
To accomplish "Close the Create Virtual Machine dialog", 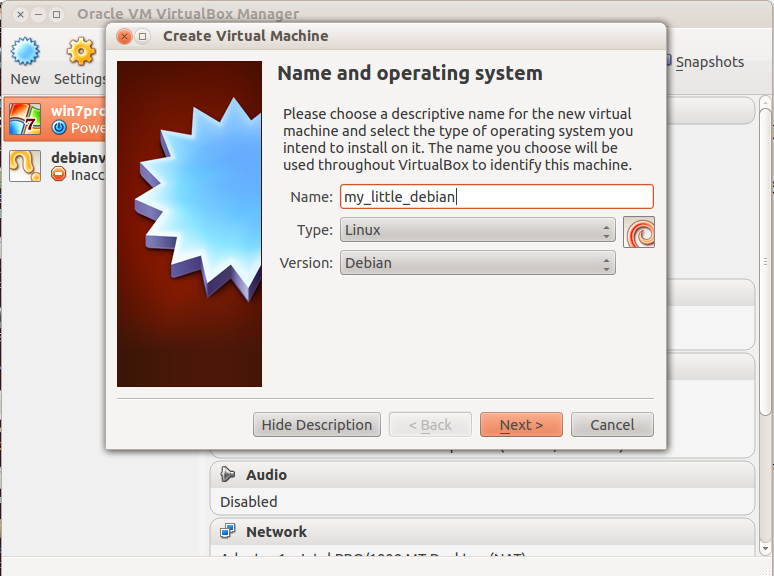I will click(124, 36).
